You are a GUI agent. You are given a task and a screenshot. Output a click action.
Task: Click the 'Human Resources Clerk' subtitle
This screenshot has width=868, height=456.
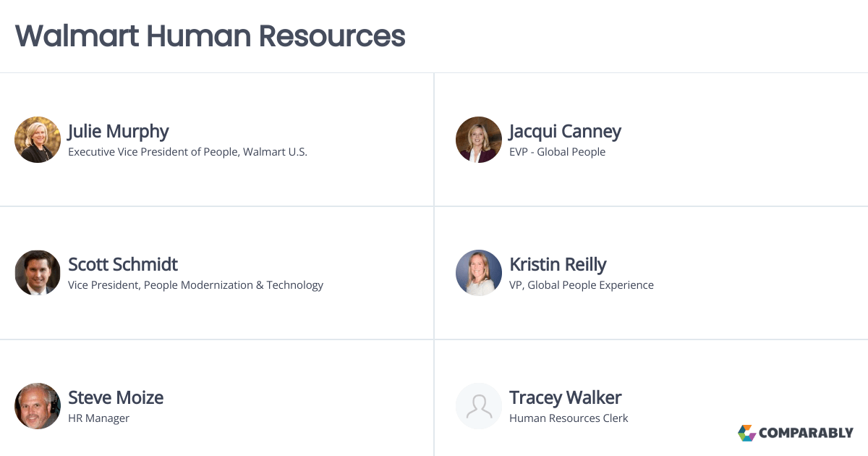569,418
